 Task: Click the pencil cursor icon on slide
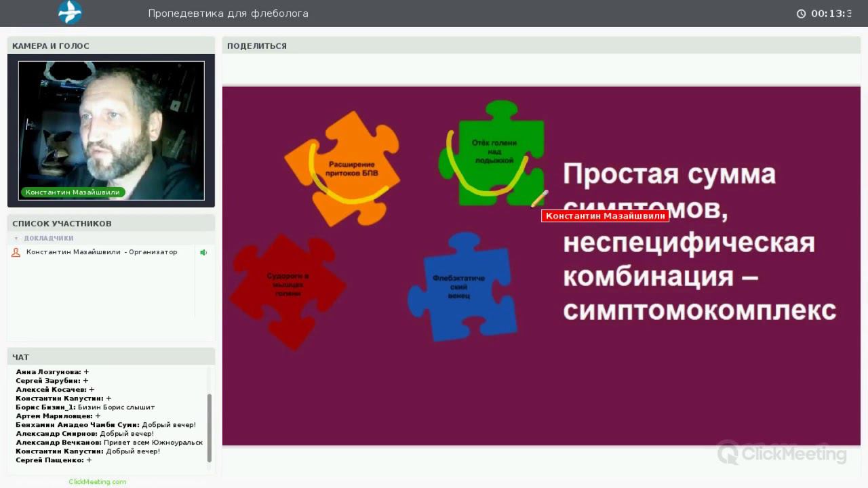[x=540, y=199]
